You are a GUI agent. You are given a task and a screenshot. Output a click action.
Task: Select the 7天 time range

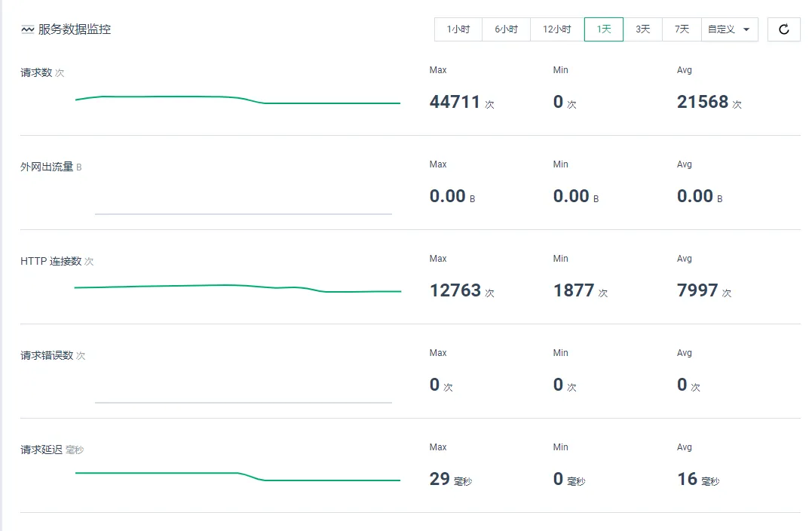click(x=682, y=29)
